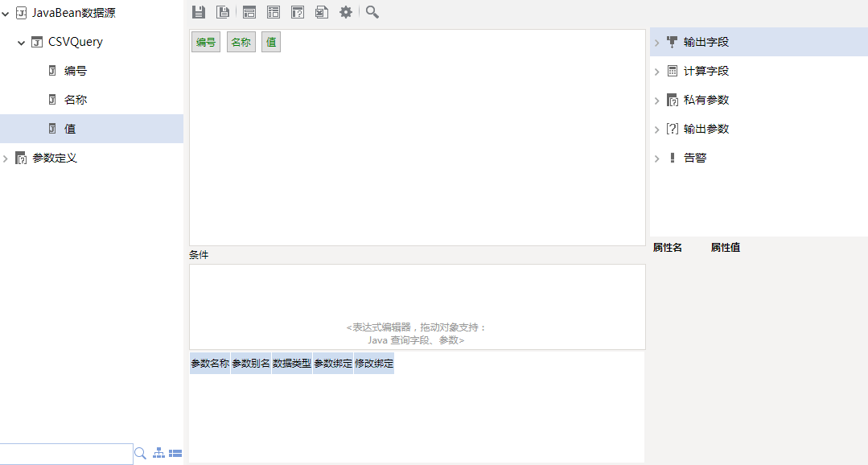Click inside the bottom-left search input field

click(x=67, y=454)
